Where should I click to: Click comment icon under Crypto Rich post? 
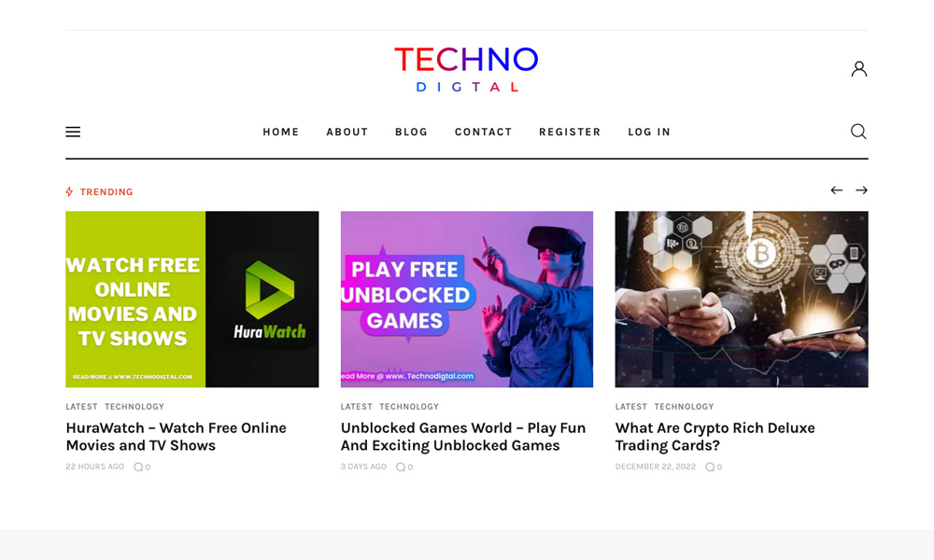point(710,468)
